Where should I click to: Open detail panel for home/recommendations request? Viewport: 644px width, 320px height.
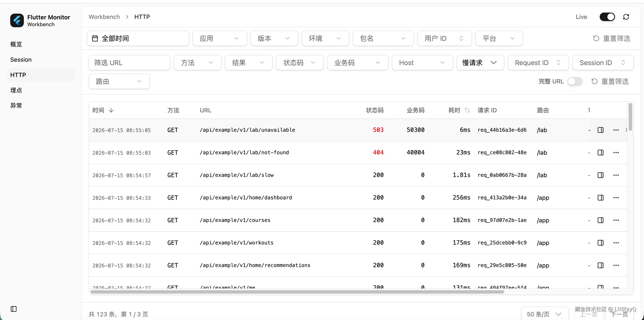click(x=601, y=265)
